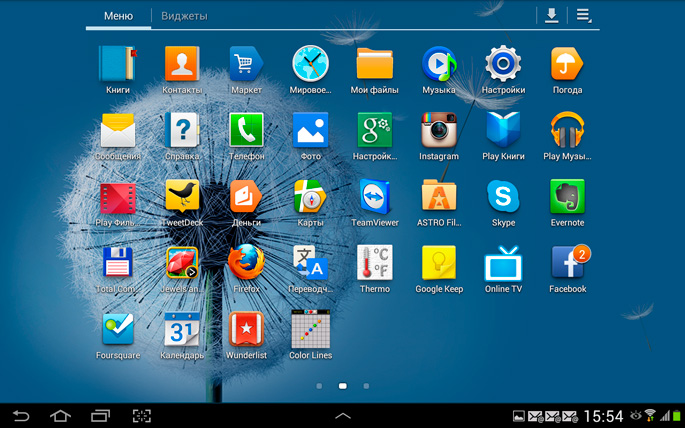The image size is (685, 428).
Task: Open the Карты maps app
Action: tap(310, 197)
